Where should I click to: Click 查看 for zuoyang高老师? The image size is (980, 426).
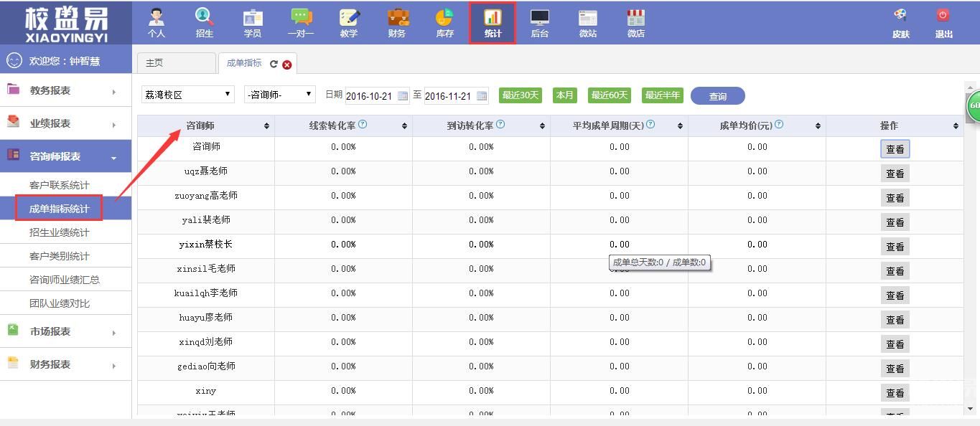click(895, 198)
